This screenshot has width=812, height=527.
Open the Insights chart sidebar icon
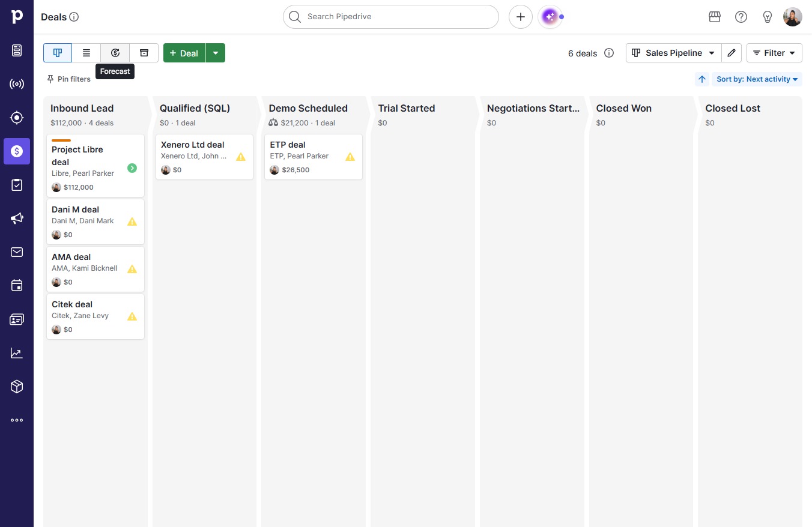[17, 353]
